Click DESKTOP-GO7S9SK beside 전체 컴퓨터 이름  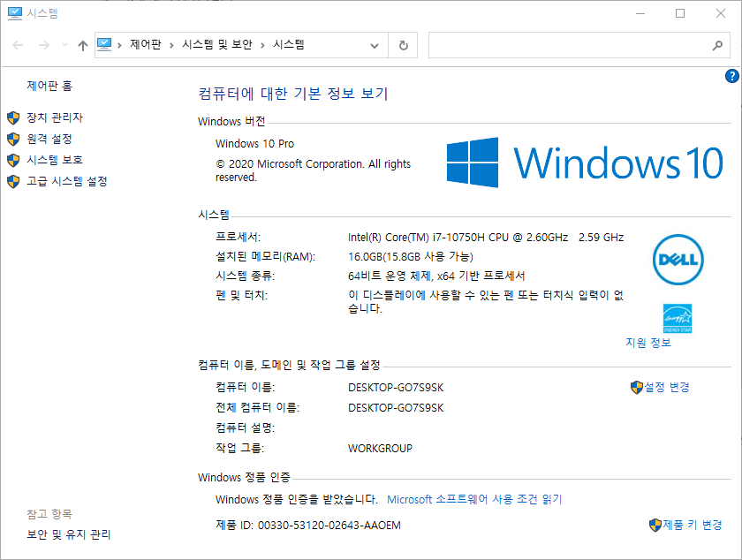tap(396, 408)
